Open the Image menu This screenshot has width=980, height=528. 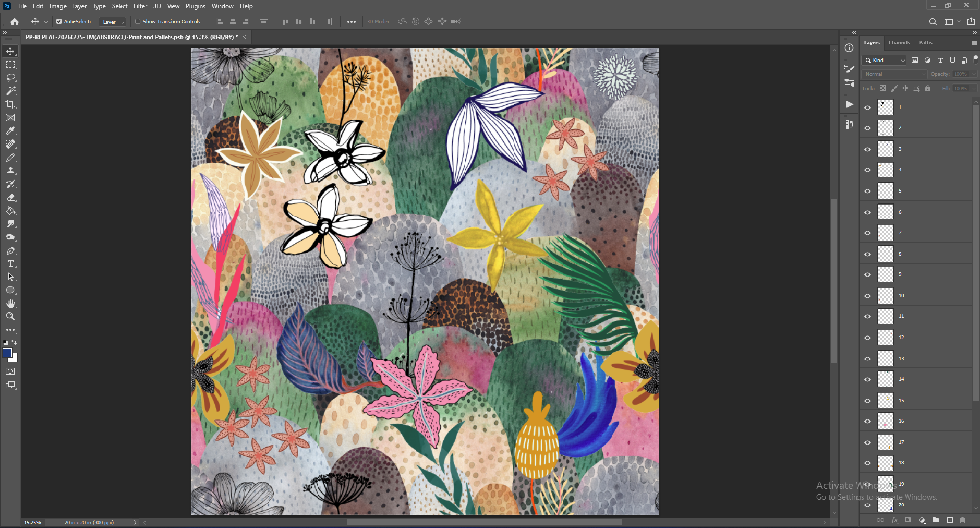point(58,6)
